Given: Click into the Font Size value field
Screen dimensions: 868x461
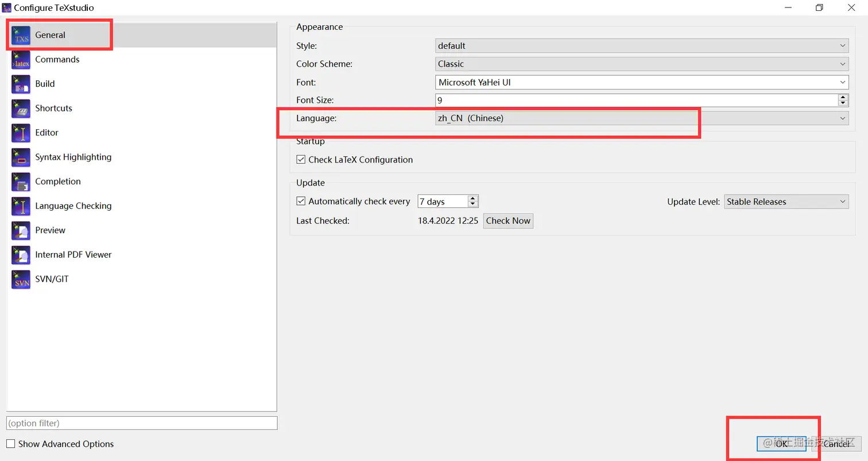Looking at the screenshot, I should [637, 100].
